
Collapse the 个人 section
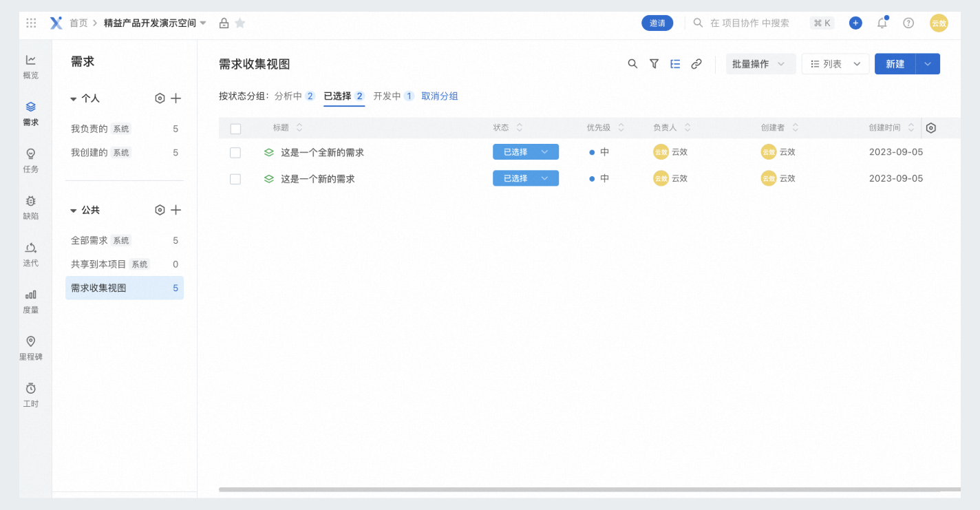coord(74,99)
